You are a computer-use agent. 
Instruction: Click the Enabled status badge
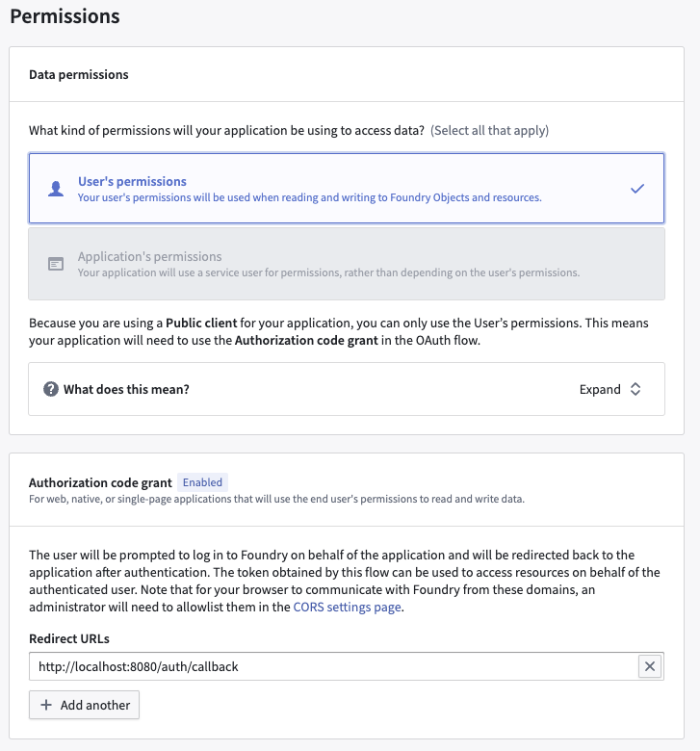(x=202, y=482)
